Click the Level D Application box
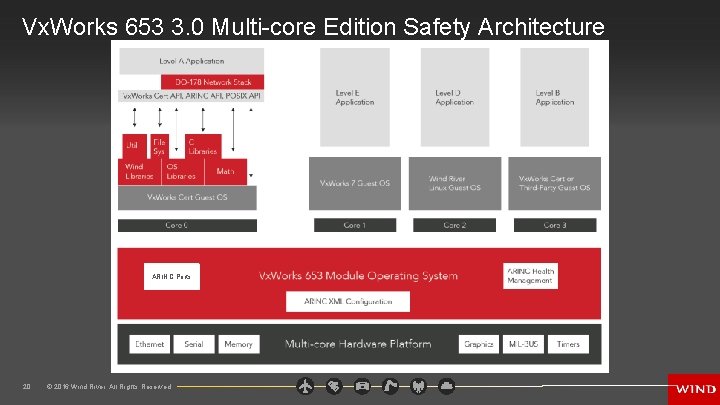Viewport: 720px width, 405px height. 455,97
